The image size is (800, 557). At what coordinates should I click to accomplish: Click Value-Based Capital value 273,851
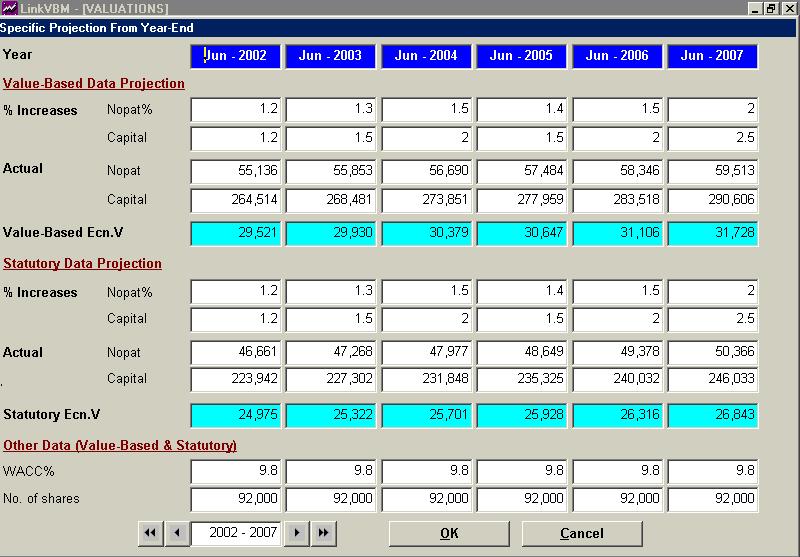click(x=426, y=200)
